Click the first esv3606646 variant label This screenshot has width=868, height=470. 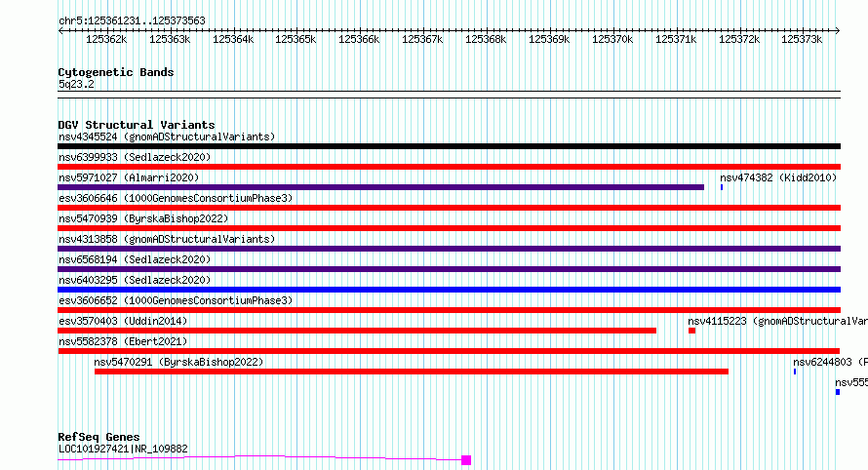coord(176,198)
